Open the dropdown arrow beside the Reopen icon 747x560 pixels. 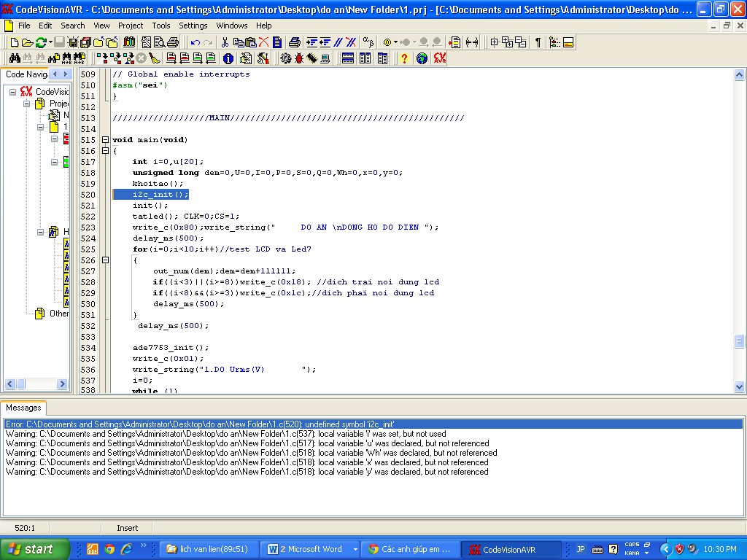click(x=50, y=43)
